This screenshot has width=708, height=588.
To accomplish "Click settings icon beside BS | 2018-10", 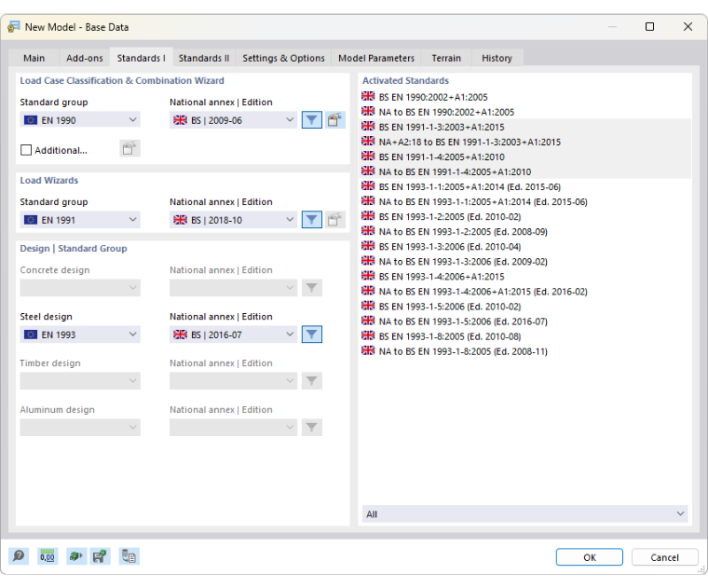I will 334,220.
